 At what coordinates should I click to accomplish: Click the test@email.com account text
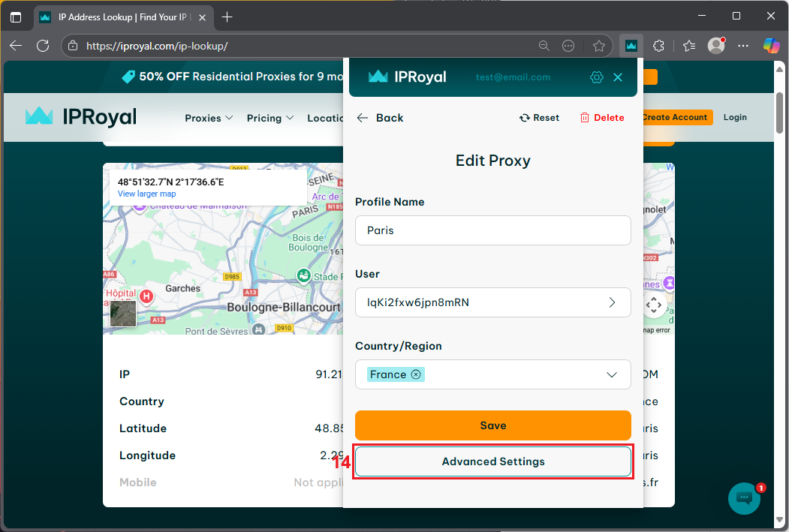(x=513, y=77)
